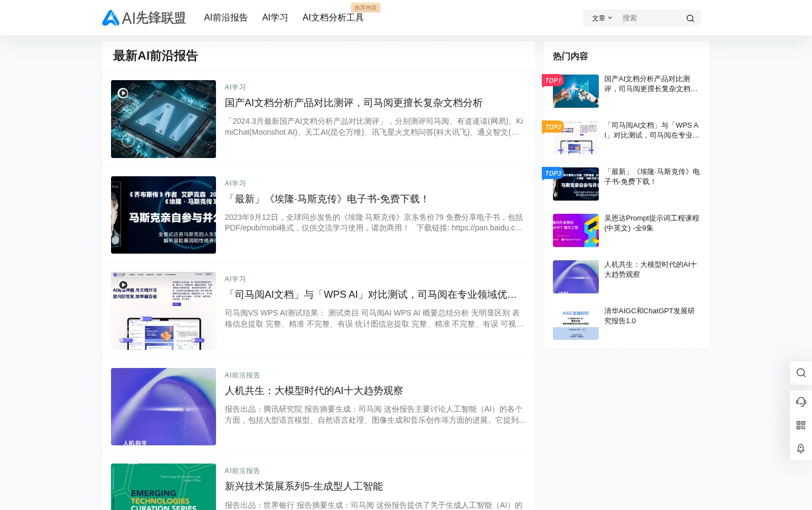This screenshot has width=812, height=510.
Task: Click 人机共生 sidebar thumbnail
Action: click(x=576, y=277)
